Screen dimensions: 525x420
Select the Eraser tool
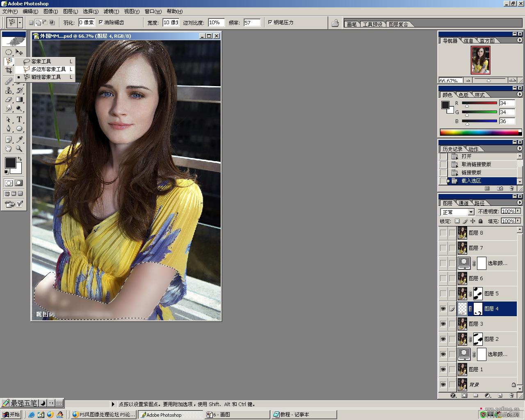pyautogui.click(x=9, y=99)
